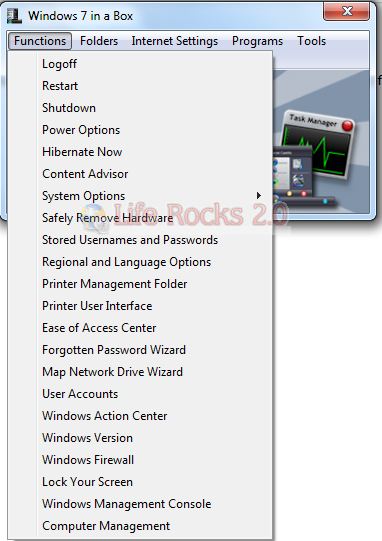Choose Restart in Functions menu
This screenshot has height=541, width=382.
(x=140, y=86)
